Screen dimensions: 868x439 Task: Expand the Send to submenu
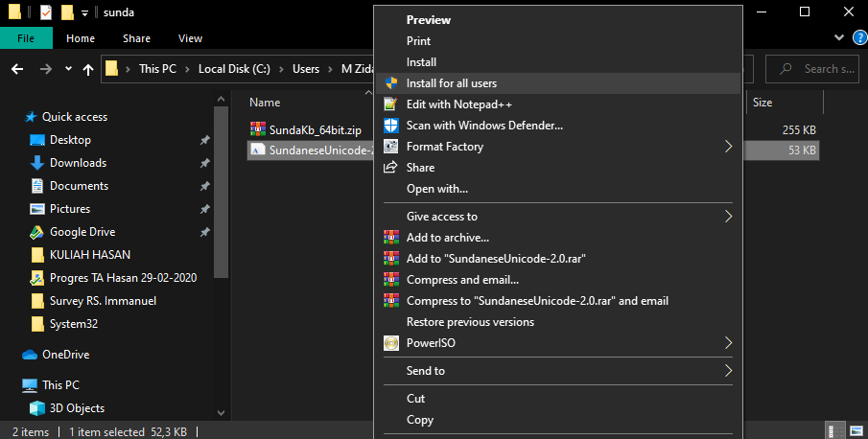pyautogui.click(x=728, y=371)
